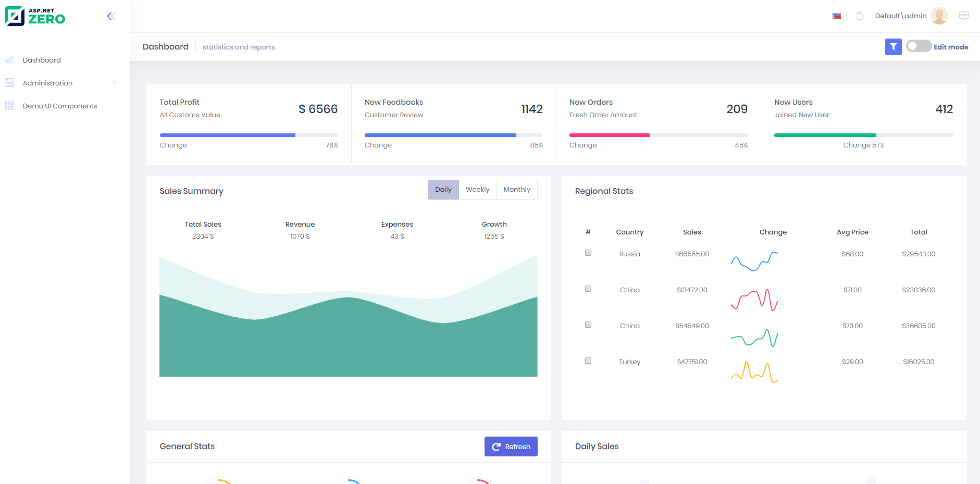Viewport: 980px width, 484px height.
Task: Click the Refresh button in General Stats
Action: click(511, 446)
